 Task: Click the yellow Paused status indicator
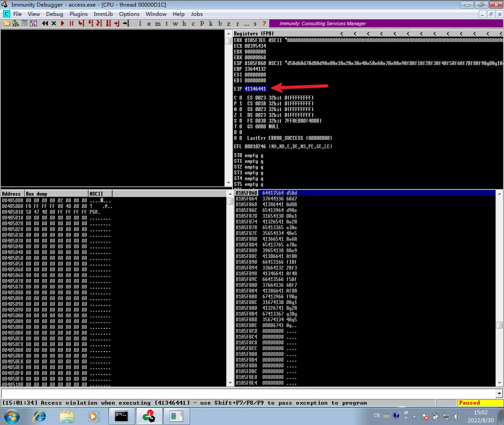click(x=480, y=403)
